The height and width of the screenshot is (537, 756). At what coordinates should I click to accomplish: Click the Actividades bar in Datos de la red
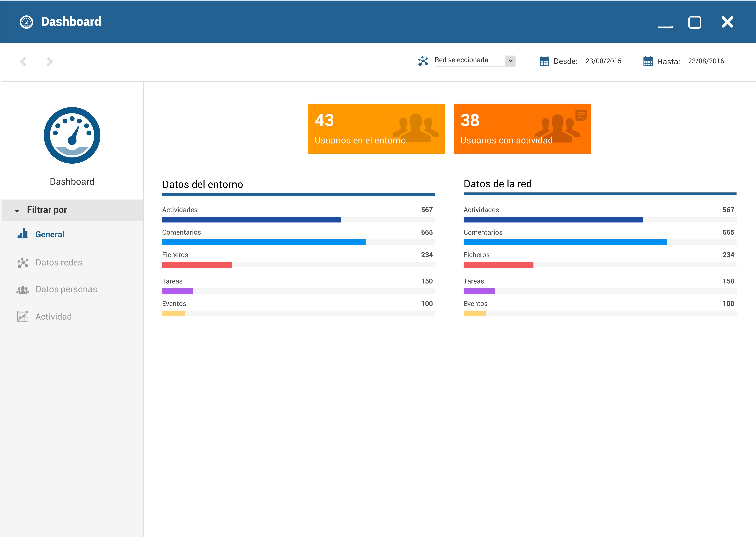(600, 220)
